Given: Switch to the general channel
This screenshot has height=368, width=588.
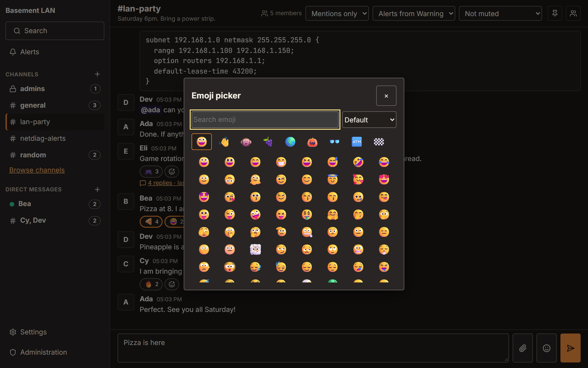Looking at the screenshot, I should click(55, 105).
